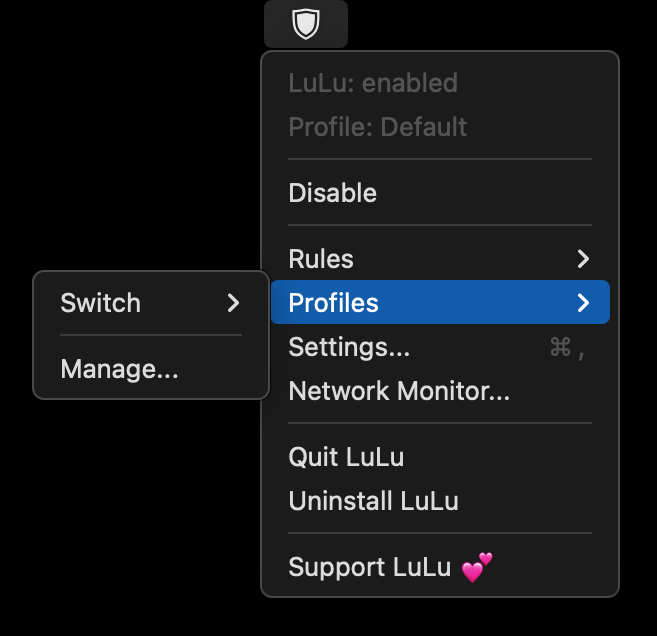Viewport: 657px width, 636px height.
Task: Launch the Network Monitor... window
Action: (440, 391)
